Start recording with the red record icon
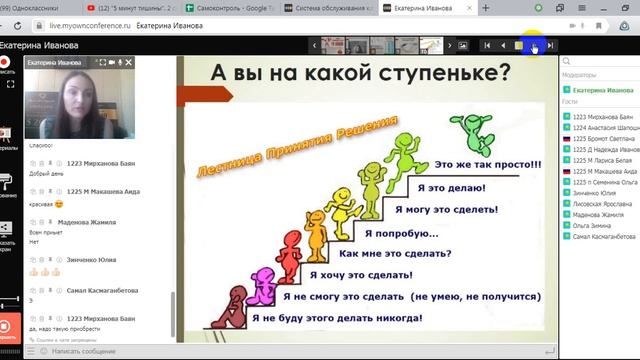Viewport: 640px width, 360px height. pos(5,62)
